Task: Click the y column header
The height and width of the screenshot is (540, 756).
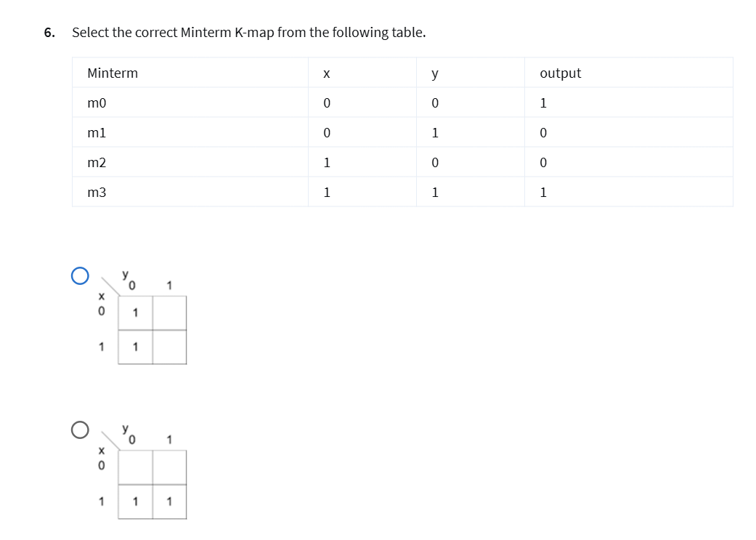Action: click(x=434, y=73)
